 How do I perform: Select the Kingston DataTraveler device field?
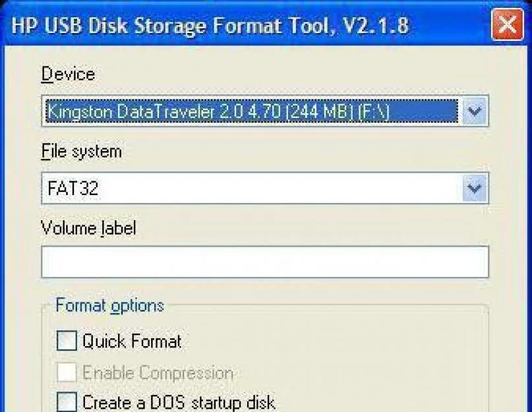point(251,111)
